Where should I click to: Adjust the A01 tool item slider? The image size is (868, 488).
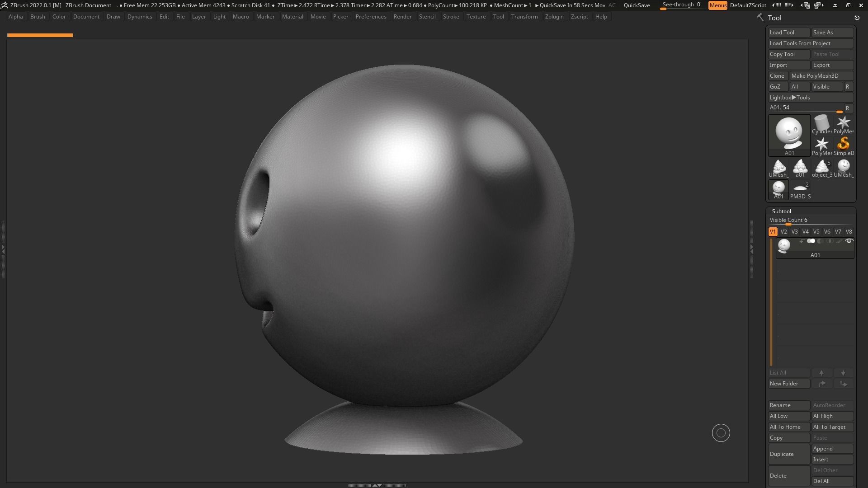click(806, 108)
